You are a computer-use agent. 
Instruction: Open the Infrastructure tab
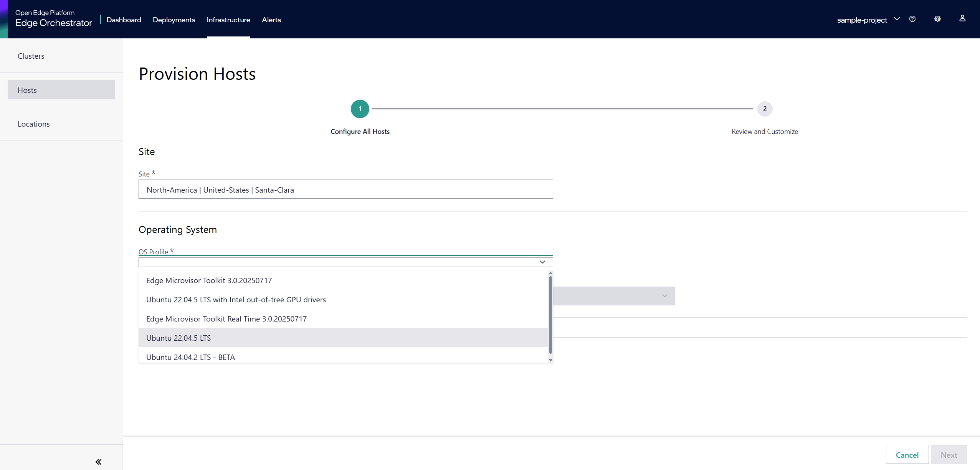pos(228,20)
